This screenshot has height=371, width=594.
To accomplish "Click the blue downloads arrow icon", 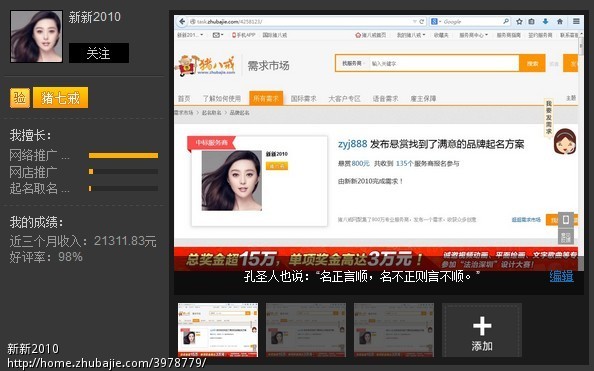I will 545,22.
